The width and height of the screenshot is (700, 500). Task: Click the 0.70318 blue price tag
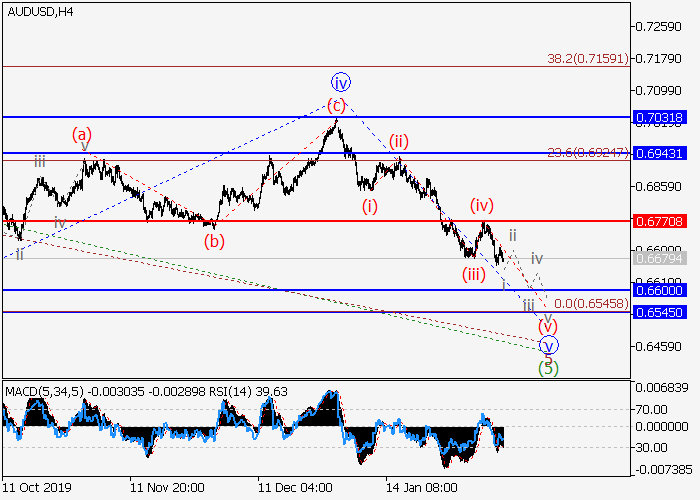click(660, 118)
